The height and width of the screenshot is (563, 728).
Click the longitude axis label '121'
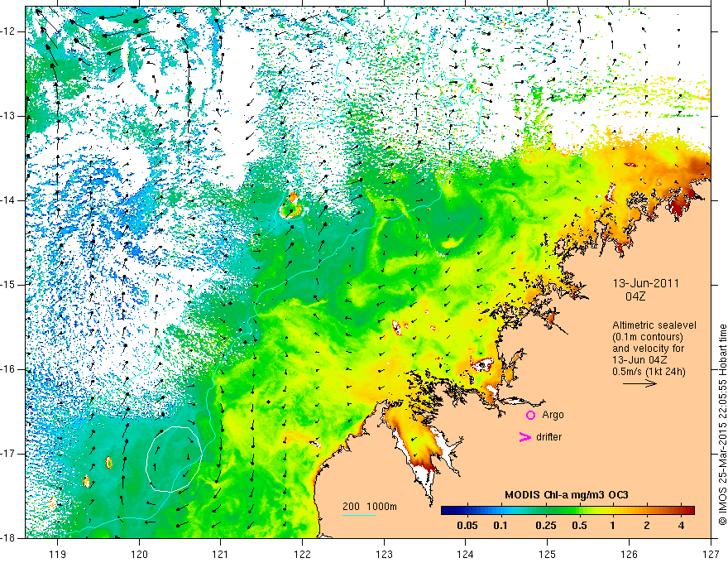tap(221, 554)
